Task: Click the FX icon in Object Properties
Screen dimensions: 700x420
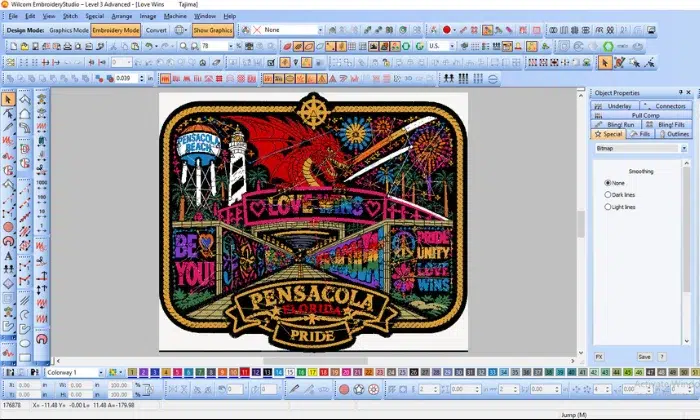Action: point(599,357)
